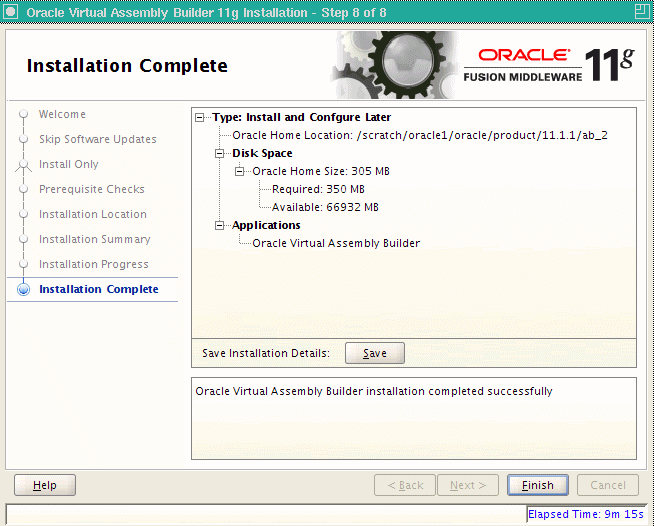The image size is (654, 526).
Task: Click the Save Installation Details label
Action: click(x=266, y=353)
